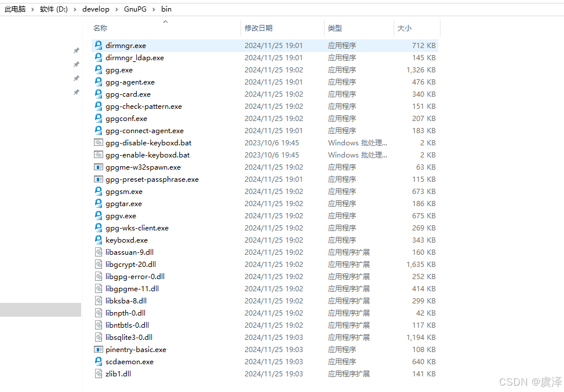Click the libassuan-9.dll file icon

coord(99,252)
